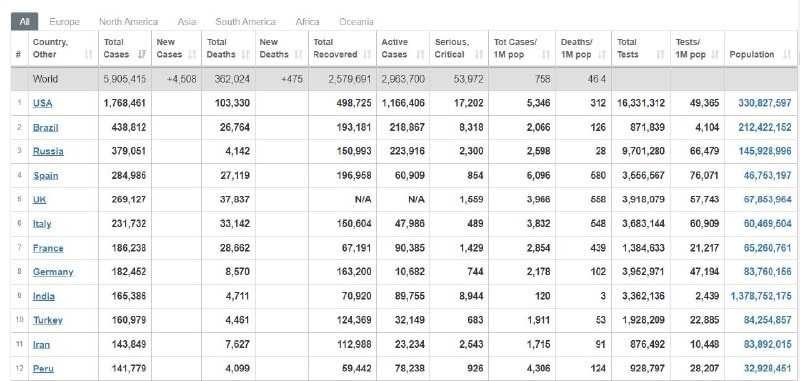800x381 pixels.
Task: Open the Russia country link
Action: [x=48, y=151]
